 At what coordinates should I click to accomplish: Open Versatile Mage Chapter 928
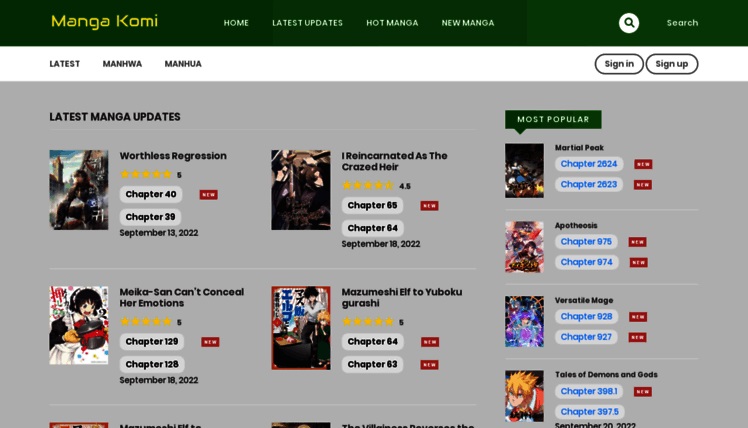[586, 317]
